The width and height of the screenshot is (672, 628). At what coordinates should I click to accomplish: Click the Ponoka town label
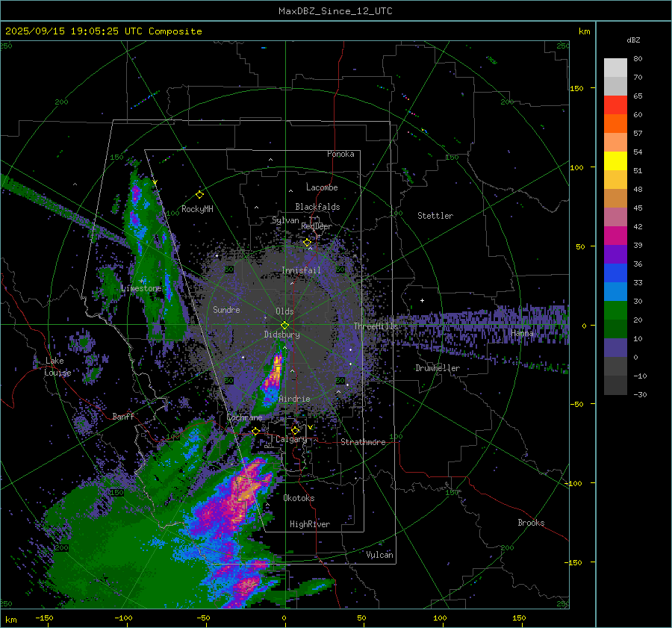tap(340, 154)
